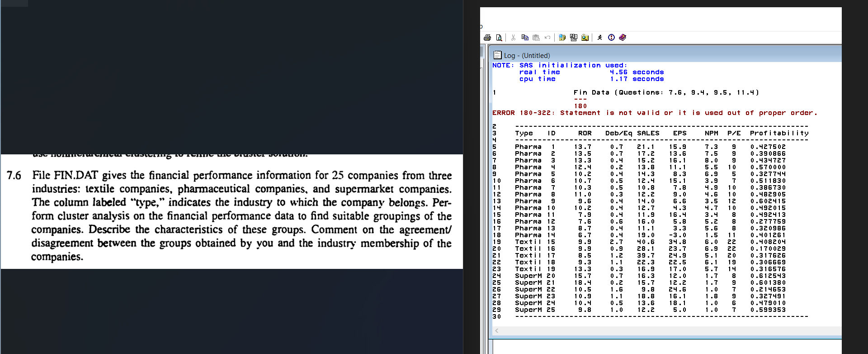The width and height of the screenshot is (868, 354).
Task: Click the ERROR 180-322 message line
Action: coord(655,113)
